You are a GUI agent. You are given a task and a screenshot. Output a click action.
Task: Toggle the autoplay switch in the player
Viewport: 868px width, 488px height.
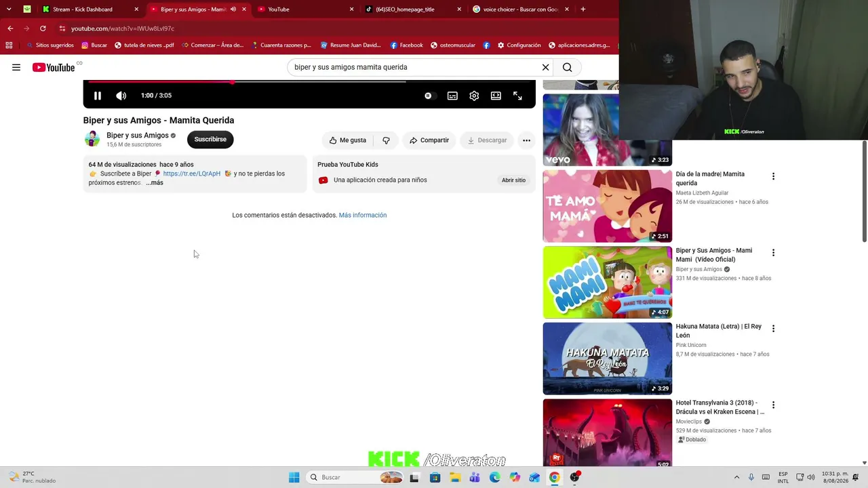[x=429, y=96]
